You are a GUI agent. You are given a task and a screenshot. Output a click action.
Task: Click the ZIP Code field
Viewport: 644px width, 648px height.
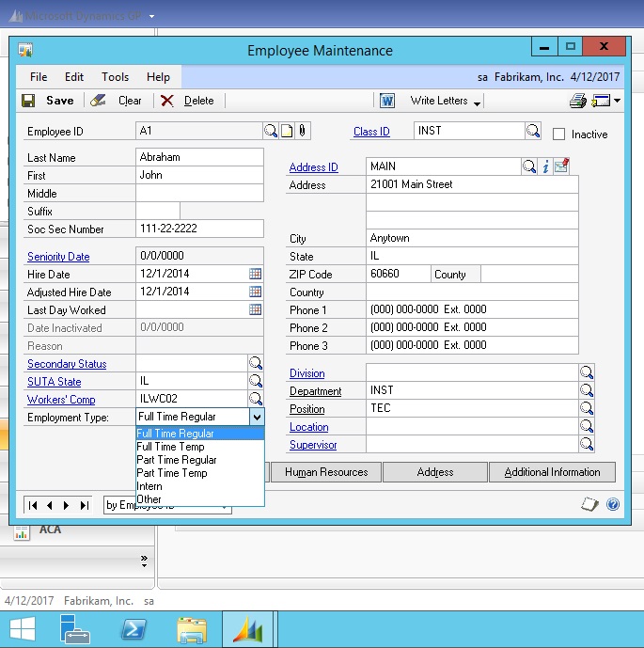[398, 274]
